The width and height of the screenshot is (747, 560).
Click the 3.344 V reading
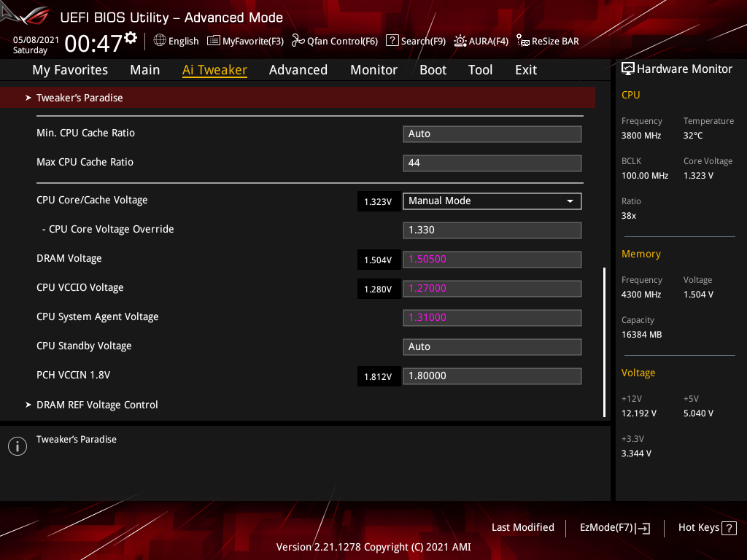(636, 454)
